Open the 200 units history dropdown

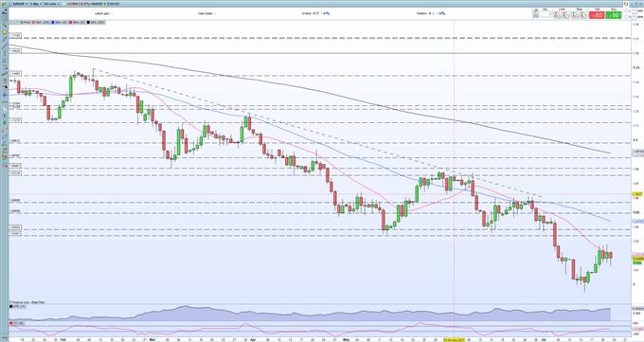(x=51, y=4)
